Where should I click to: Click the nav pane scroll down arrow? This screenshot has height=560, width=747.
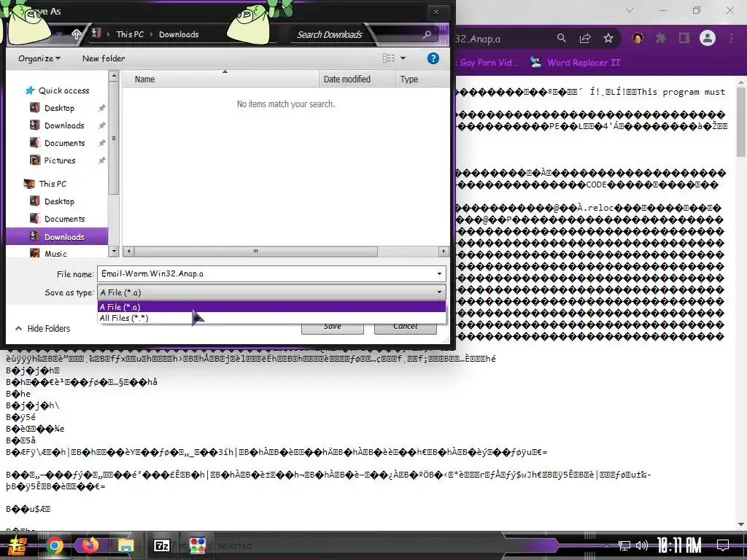click(114, 251)
